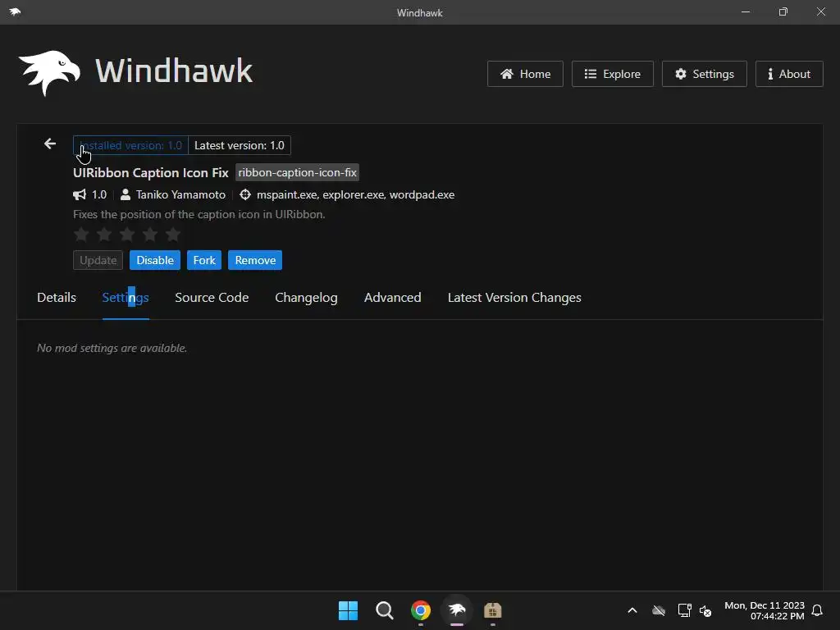Click the mod title UIRibbon Caption Icon Fix
The height and width of the screenshot is (630, 840).
point(151,172)
